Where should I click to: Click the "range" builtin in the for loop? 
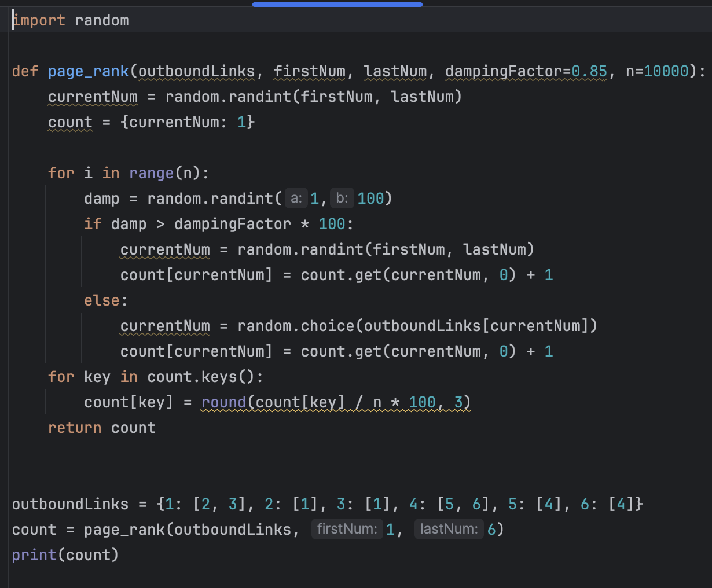click(x=151, y=173)
